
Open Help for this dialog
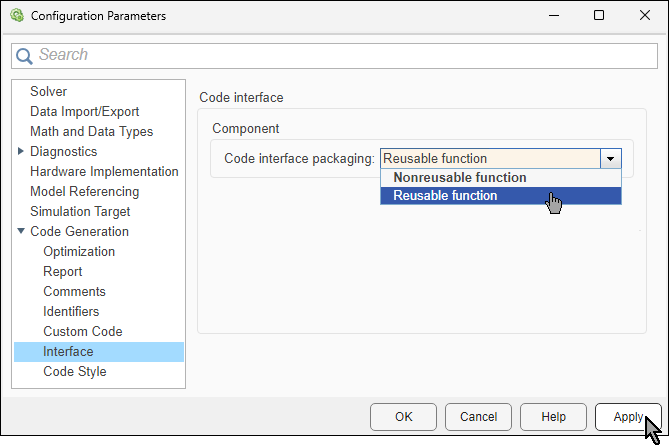(553, 417)
